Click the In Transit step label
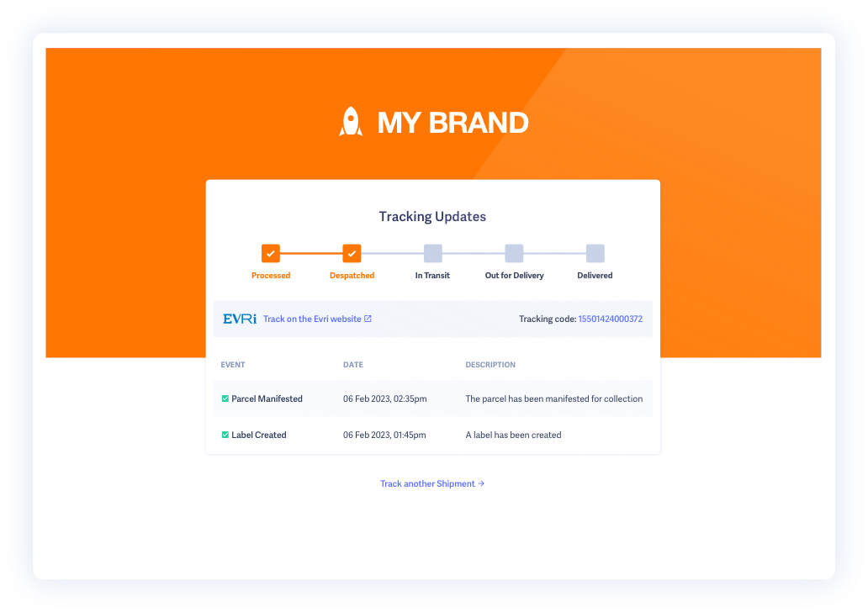868x612 pixels. click(x=432, y=276)
